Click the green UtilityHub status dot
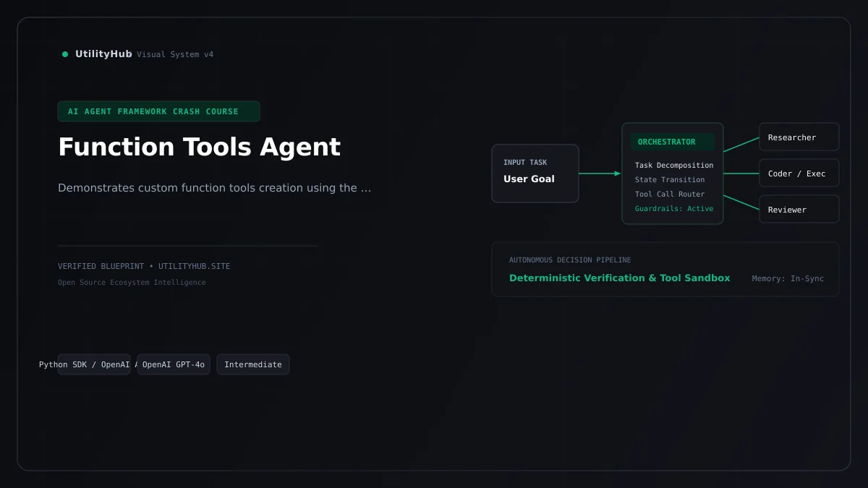This screenshot has height=488, width=868. click(x=65, y=54)
